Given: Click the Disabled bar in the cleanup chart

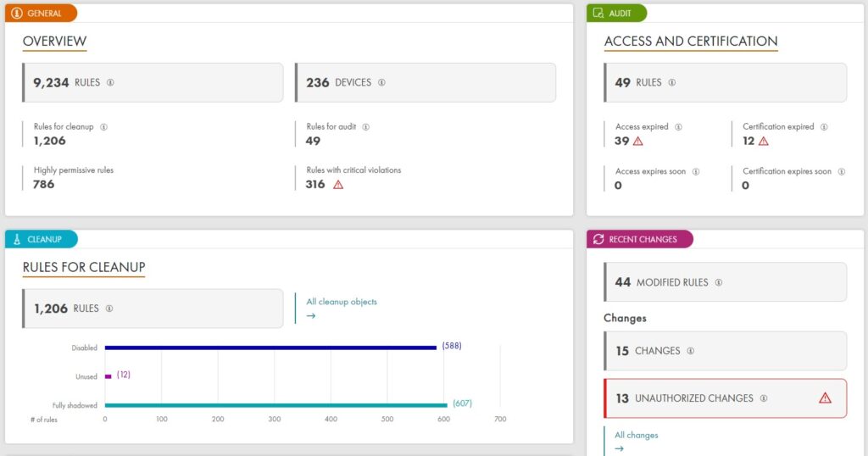Looking at the screenshot, I should click(x=270, y=348).
